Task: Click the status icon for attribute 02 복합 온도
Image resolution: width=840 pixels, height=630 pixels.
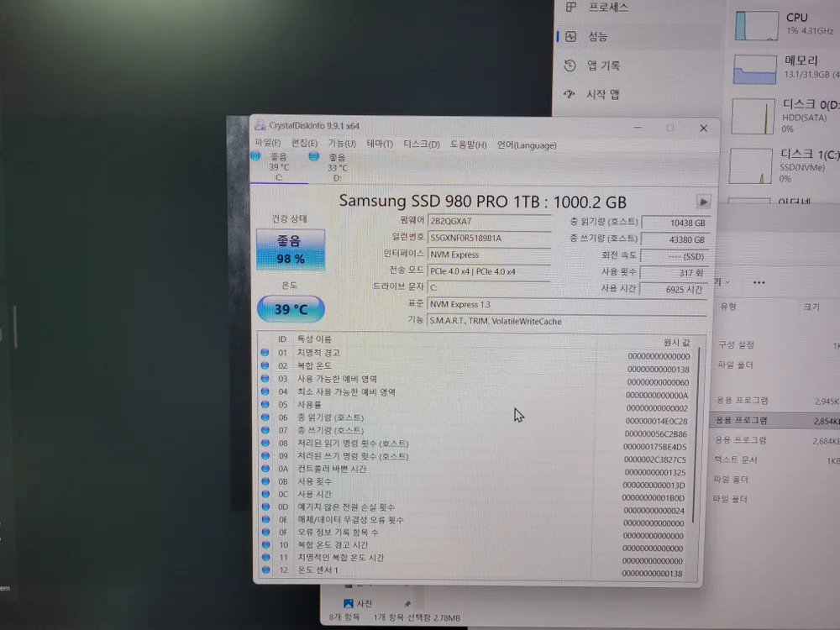Action: tap(265, 365)
